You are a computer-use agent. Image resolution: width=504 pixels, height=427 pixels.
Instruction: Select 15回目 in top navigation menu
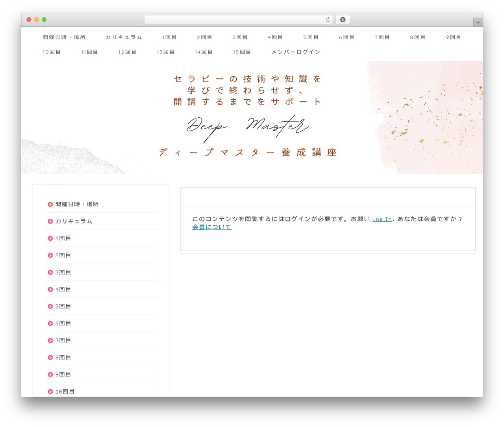(241, 52)
